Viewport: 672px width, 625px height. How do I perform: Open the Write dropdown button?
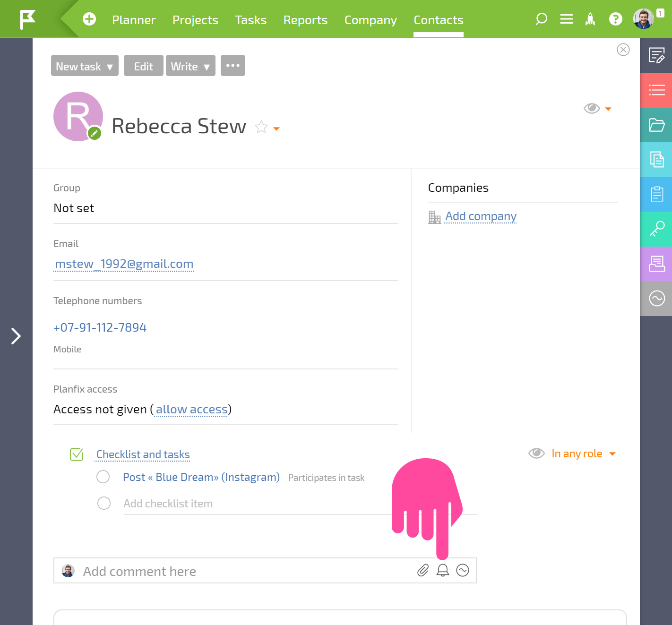point(190,65)
